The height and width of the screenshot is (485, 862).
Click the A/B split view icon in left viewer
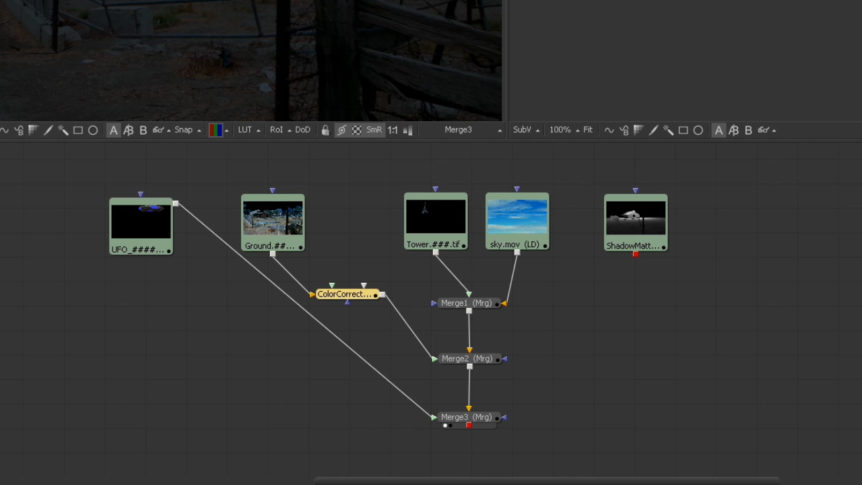(x=128, y=130)
